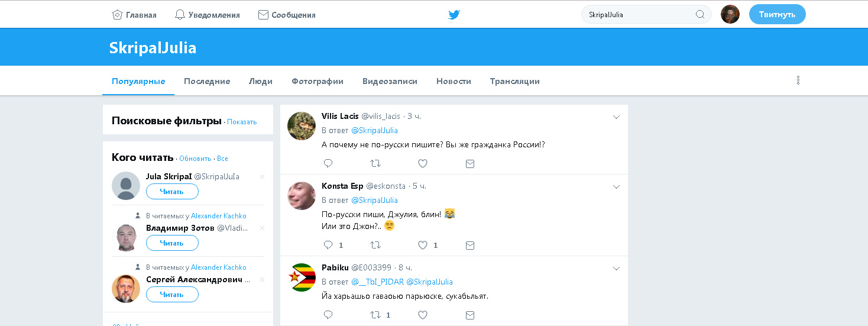Viewport: 868px width, 326px height.
Task: Click the Twitter bird logo
Action: coord(454,15)
